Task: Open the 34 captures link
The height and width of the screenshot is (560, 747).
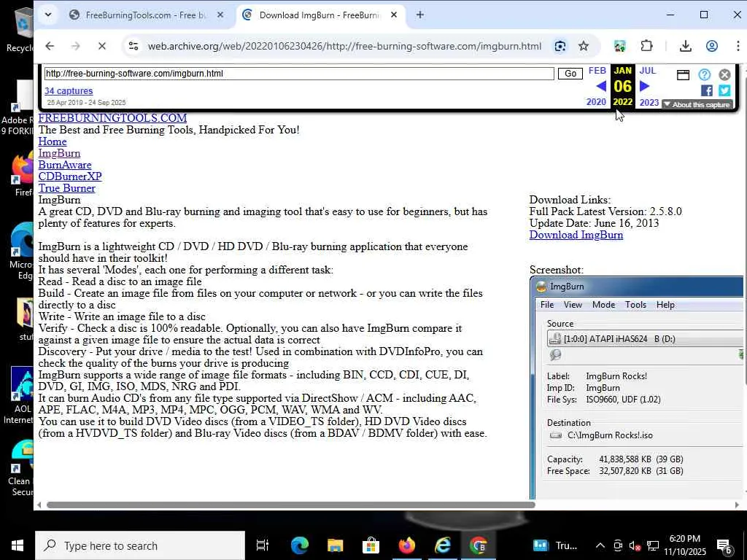Action: point(69,90)
